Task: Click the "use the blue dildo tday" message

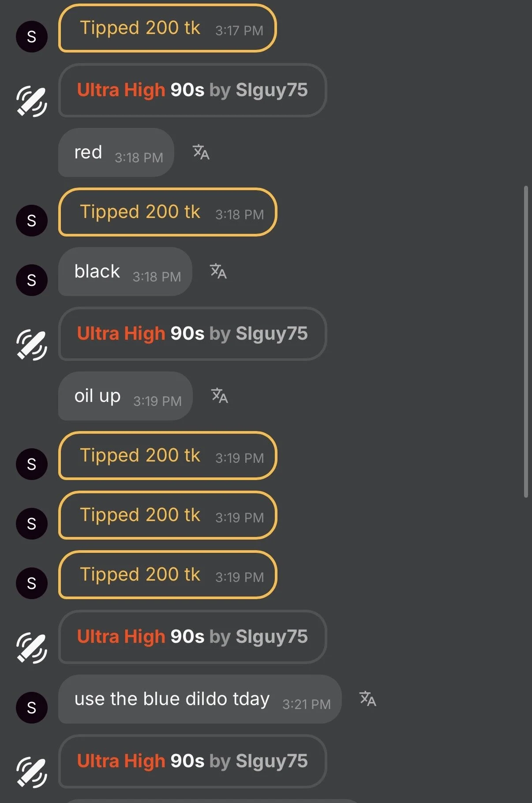Action: 199,699
